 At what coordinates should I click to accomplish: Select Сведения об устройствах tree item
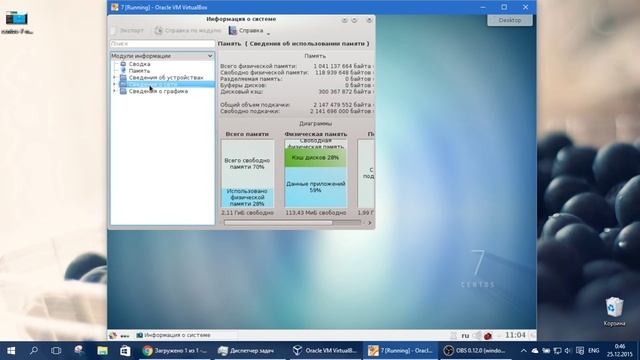point(166,78)
